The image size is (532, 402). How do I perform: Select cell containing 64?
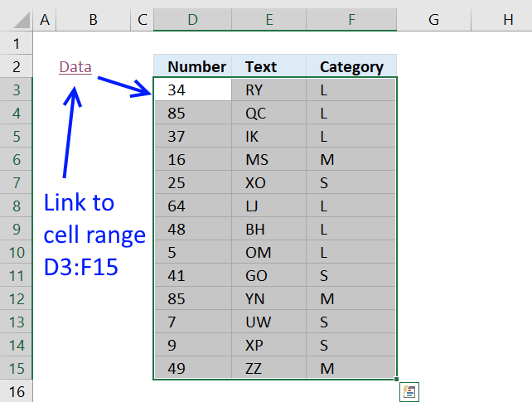[193, 206]
